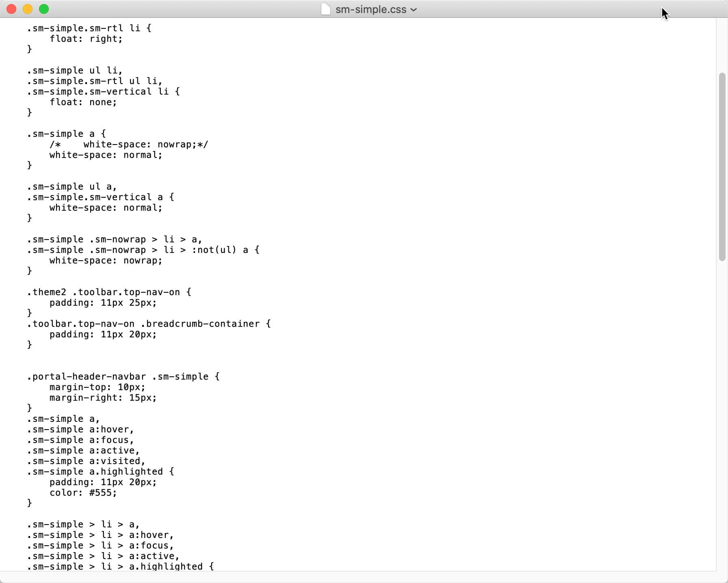The height and width of the screenshot is (583, 728).
Task: Click the '.sm-simple > li > a:focus,' line
Action: tap(100, 545)
